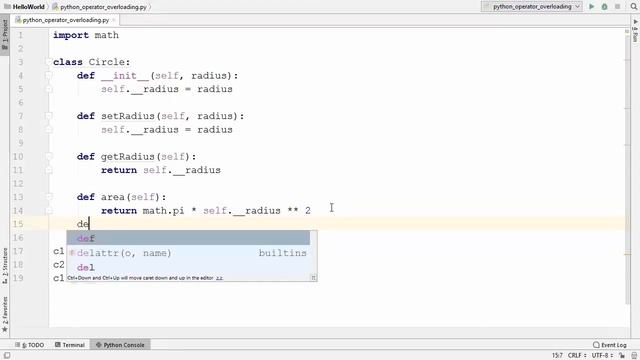640x360 pixels.
Task: Click the 'builtins' label in completion popup
Action: [282, 253]
